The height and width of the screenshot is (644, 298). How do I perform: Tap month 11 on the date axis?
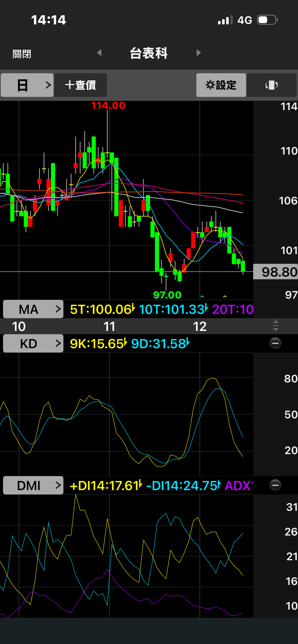coord(109,326)
